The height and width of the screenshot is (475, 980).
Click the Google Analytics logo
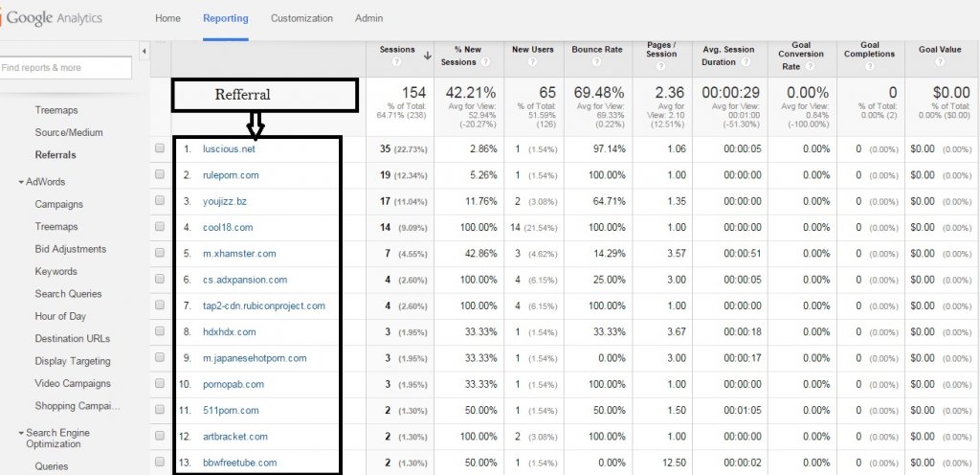click(52, 18)
